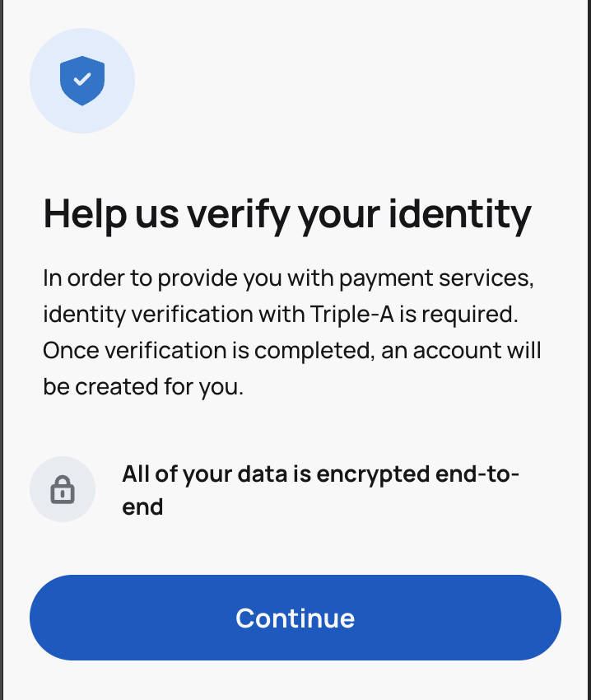Screen dimensions: 591x700
Task: Click the light blue circle around the shield
Action: coord(82,81)
